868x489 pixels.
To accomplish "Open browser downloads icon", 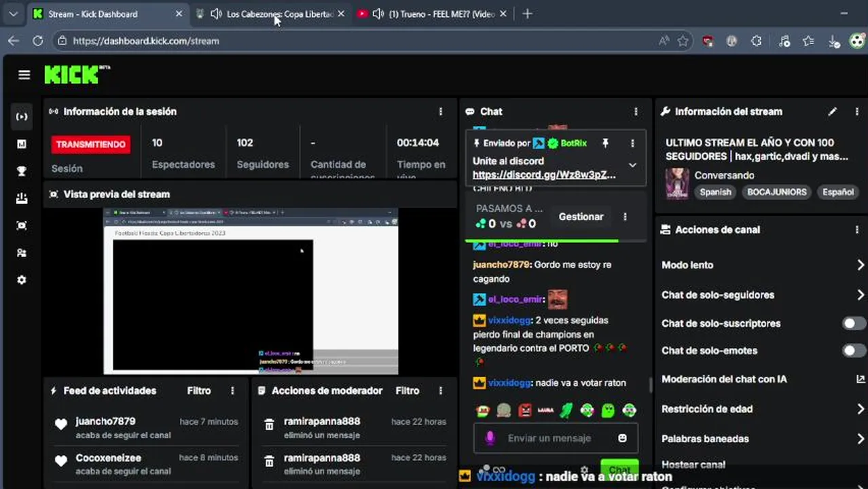I will pyautogui.click(x=833, y=41).
